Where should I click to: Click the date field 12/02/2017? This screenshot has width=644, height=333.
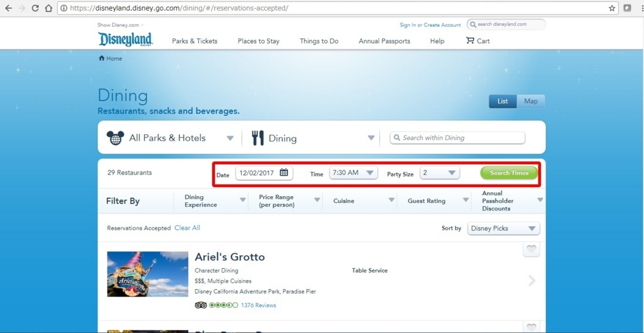point(264,173)
